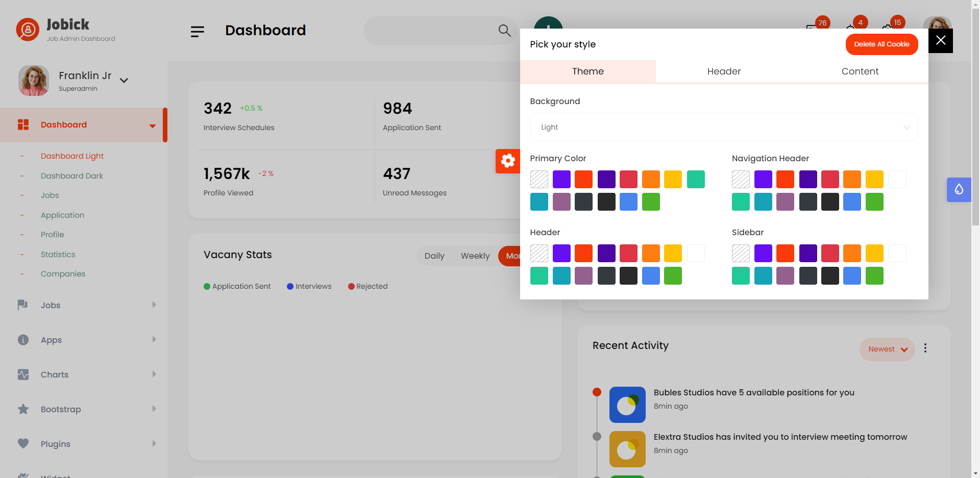Select Daily in Vacancy Stats
The image size is (980, 478).
point(434,256)
